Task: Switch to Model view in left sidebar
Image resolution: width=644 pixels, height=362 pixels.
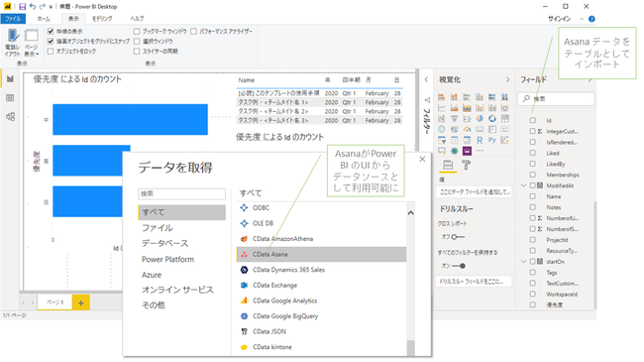Action: (10, 116)
